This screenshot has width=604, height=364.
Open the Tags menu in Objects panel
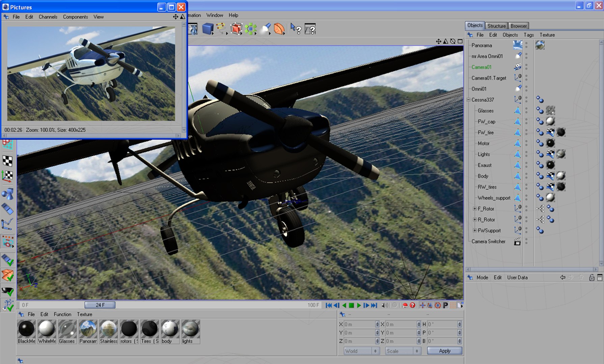(x=529, y=35)
